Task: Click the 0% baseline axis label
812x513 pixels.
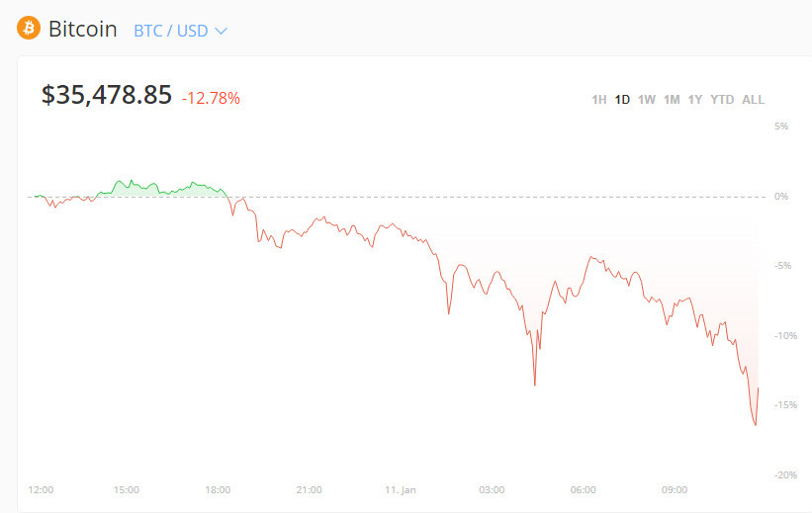Action: [x=780, y=197]
